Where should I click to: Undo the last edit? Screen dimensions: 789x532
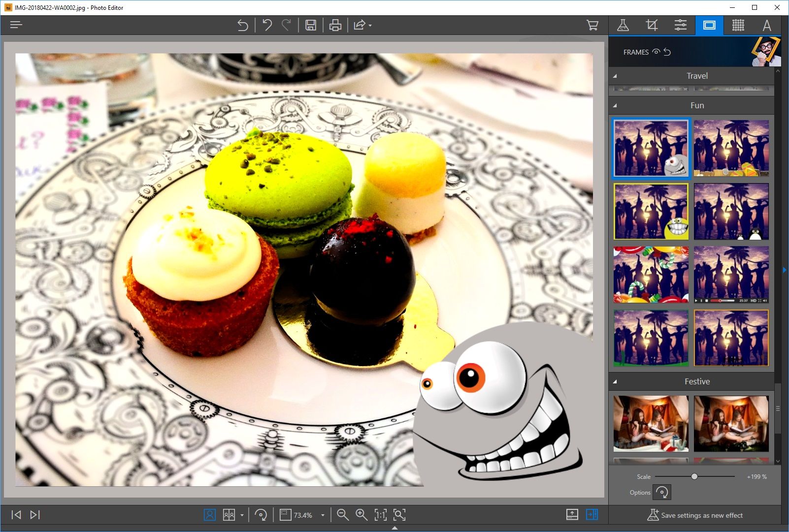[x=267, y=25]
